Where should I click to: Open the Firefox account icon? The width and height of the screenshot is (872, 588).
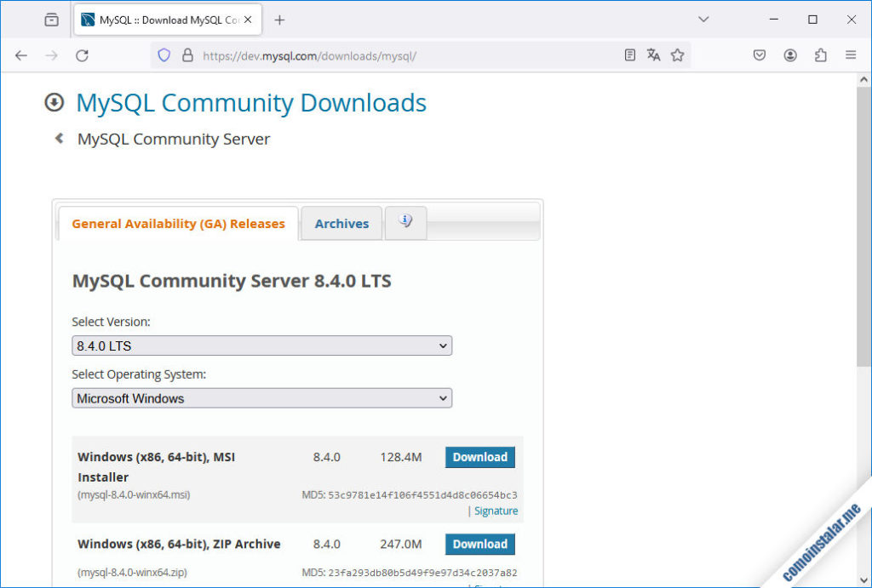[789, 54]
